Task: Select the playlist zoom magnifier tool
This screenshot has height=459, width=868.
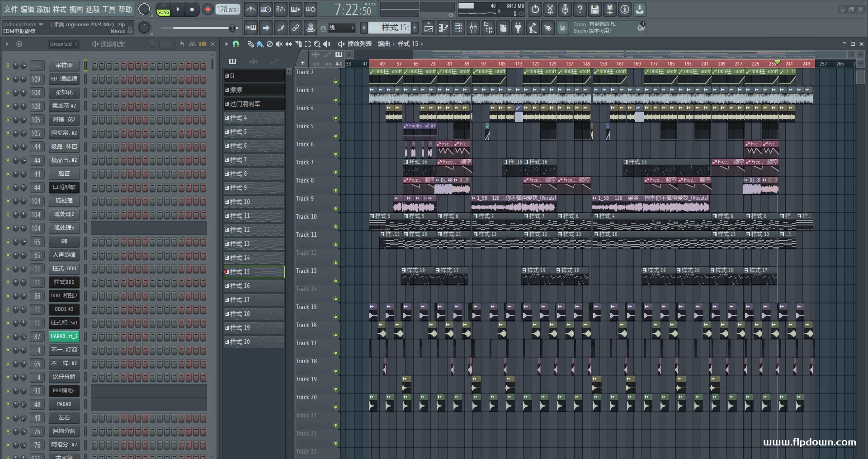Action: point(317,44)
